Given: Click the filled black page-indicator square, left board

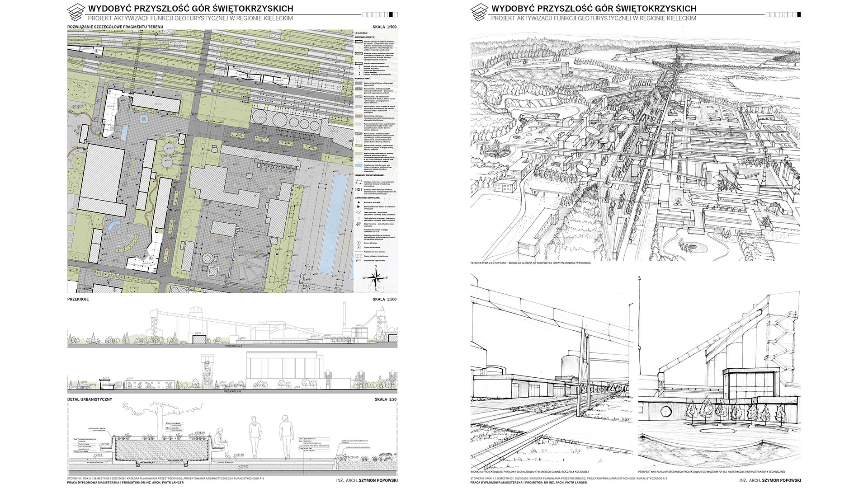Looking at the screenshot, I should coord(391,14).
